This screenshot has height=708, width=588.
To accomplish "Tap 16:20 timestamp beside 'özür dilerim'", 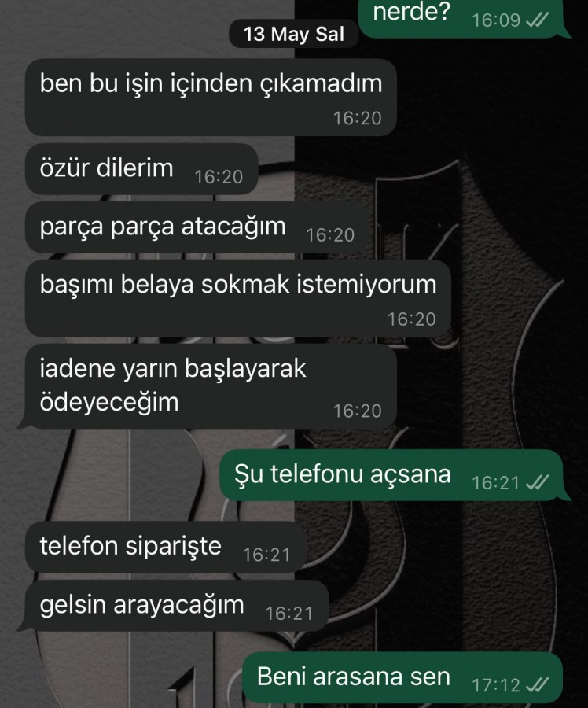I will pos(219,176).
